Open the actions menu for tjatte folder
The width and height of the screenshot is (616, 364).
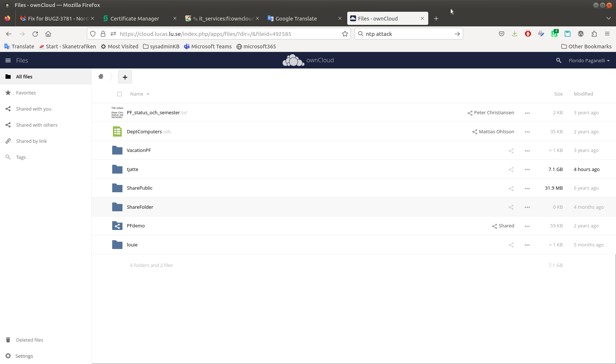[x=527, y=169]
